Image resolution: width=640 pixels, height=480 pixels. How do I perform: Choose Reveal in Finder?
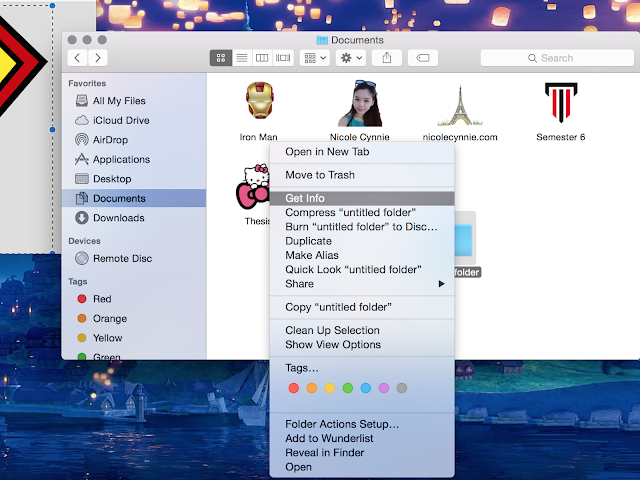362,453
